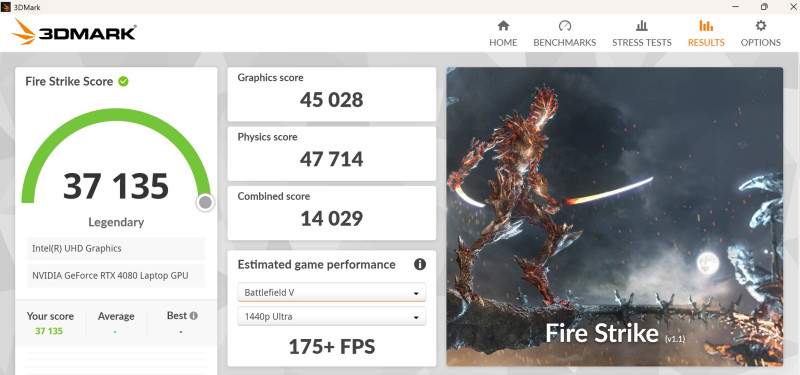Click the grey score gauge knob

coord(205,203)
